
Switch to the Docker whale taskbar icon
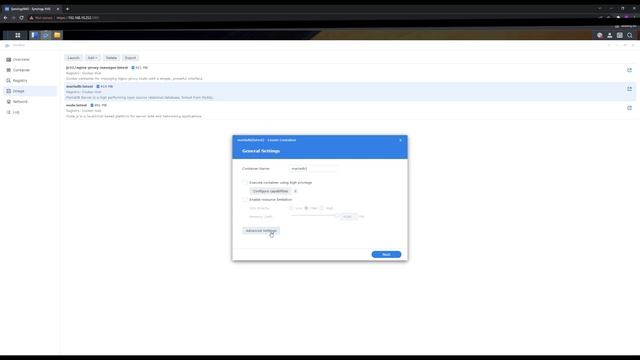point(46,35)
